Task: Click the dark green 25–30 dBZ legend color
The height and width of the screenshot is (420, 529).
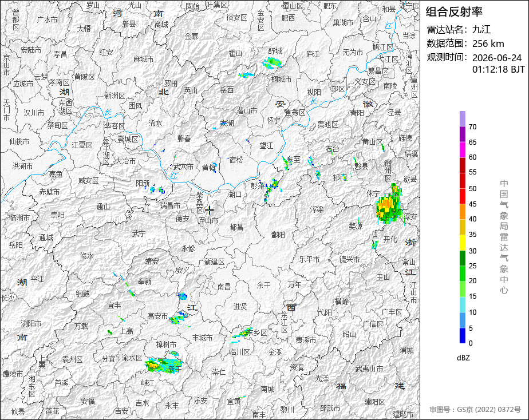Action: (462, 258)
